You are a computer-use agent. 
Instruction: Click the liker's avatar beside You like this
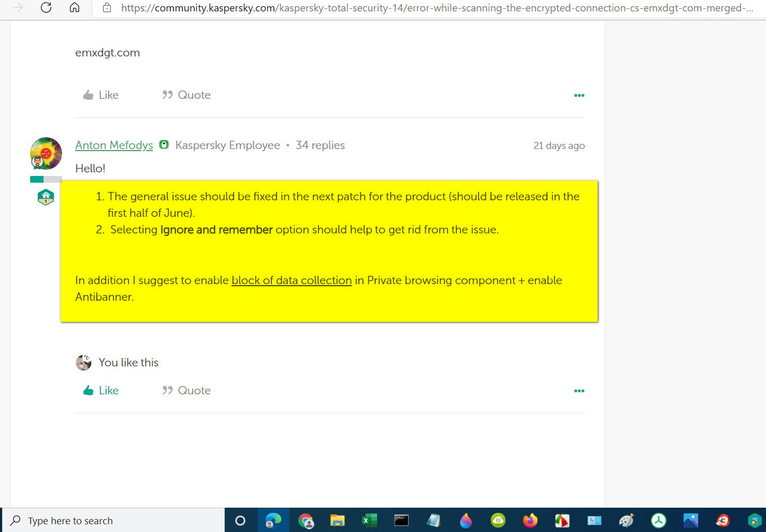tap(84, 362)
